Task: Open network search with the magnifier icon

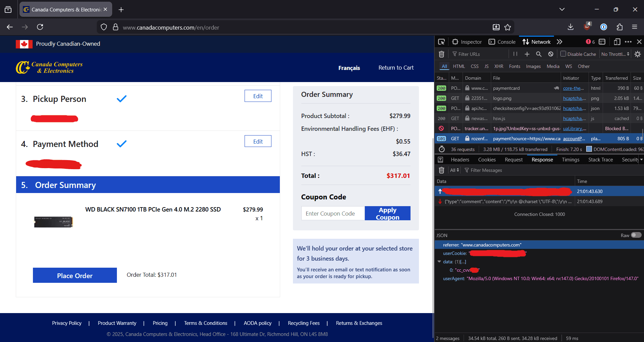Action: 539,54
